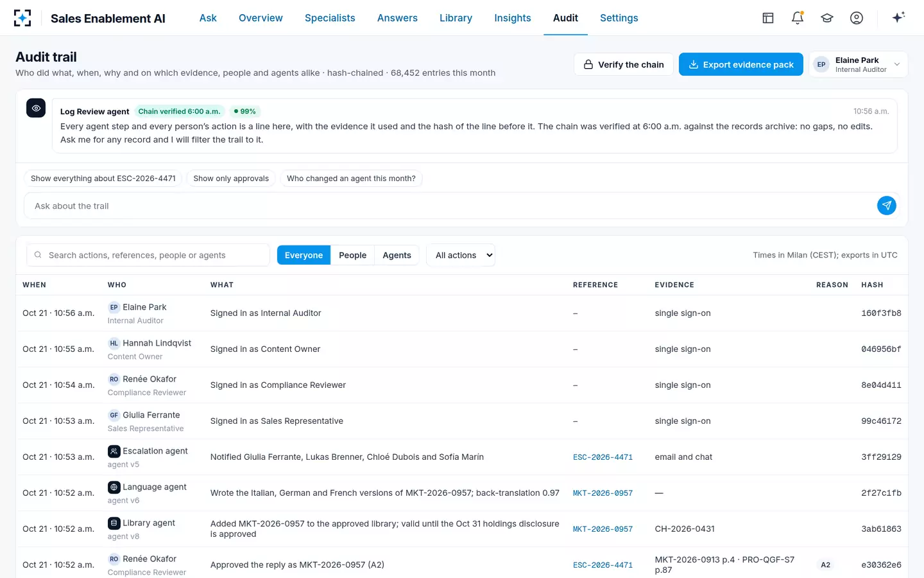Image resolution: width=924 pixels, height=578 pixels.
Task: Open ESC-2026-4471 link in Escalation agent row
Action: pos(603,457)
